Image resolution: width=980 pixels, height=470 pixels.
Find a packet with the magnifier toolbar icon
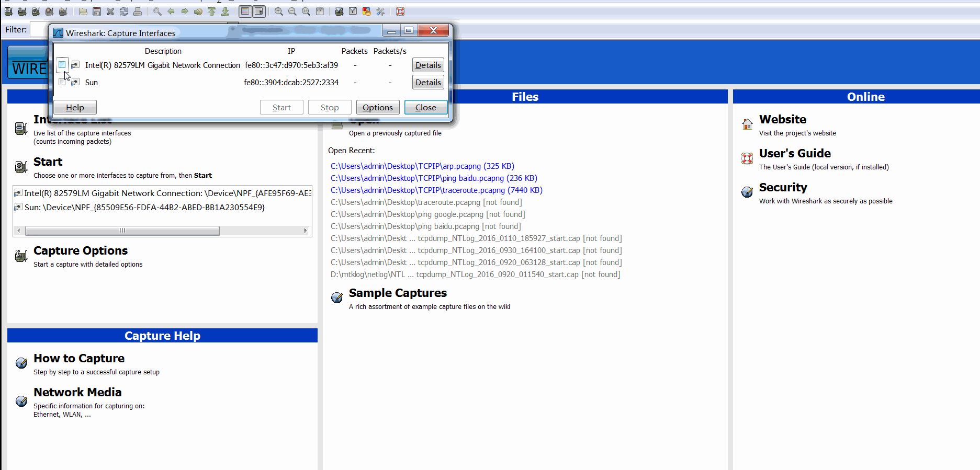157,12
